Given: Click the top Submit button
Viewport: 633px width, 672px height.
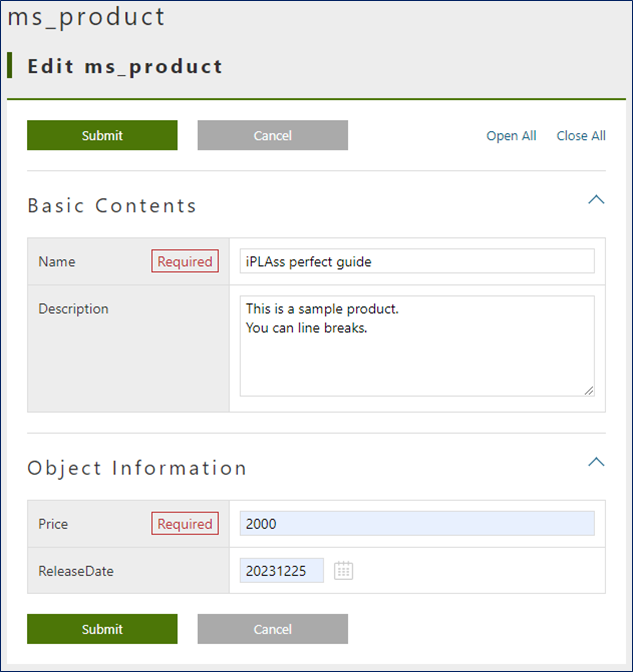Looking at the screenshot, I should click(102, 135).
